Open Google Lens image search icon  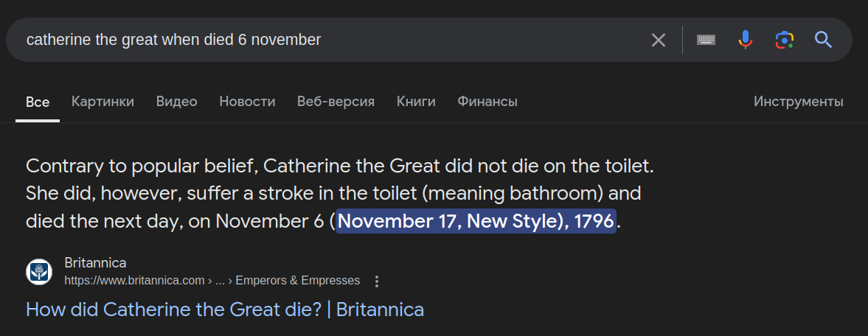[785, 40]
